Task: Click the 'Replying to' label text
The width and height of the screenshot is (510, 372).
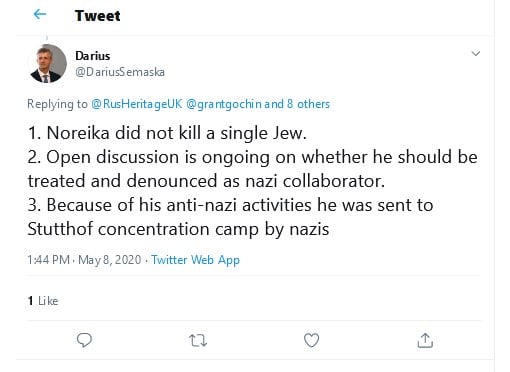Action: click(x=57, y=104)
